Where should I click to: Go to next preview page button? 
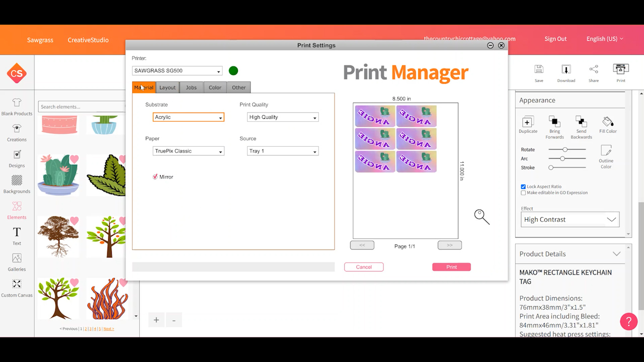(450, 245)
